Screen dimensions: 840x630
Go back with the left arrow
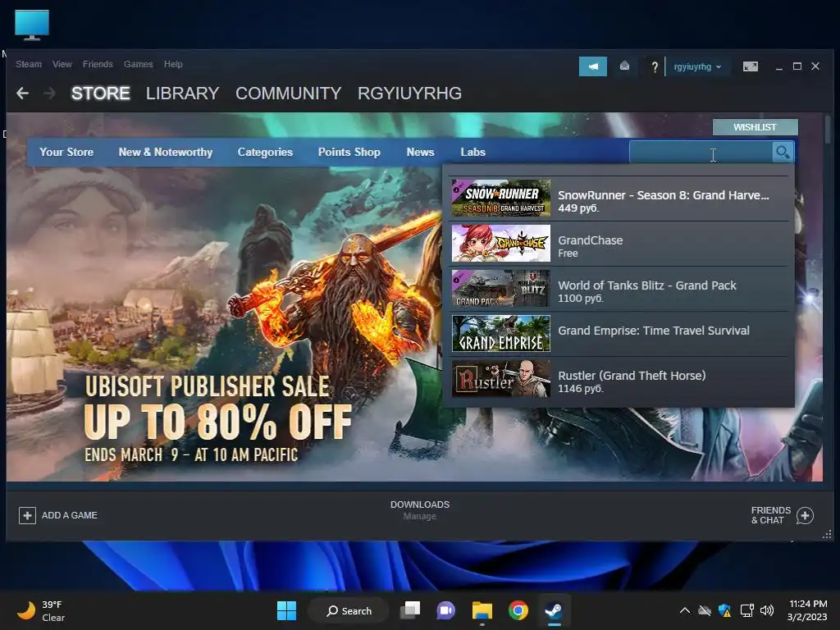coord(22,94)
